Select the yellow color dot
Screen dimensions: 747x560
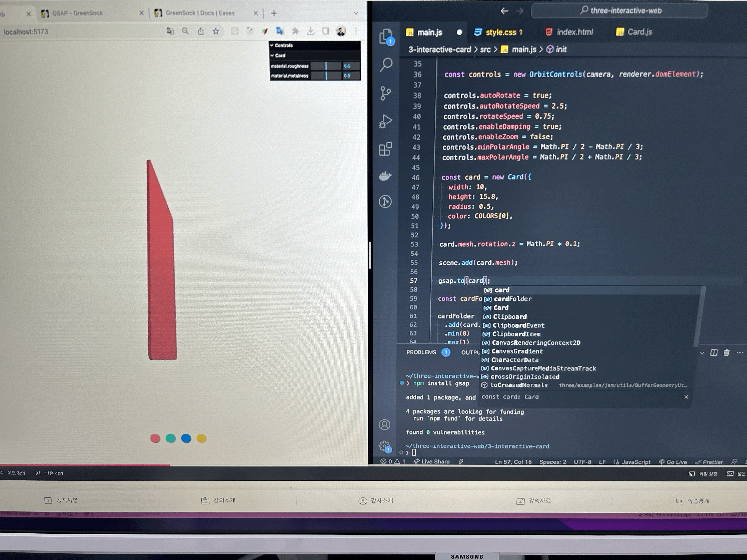pos(202,439)
